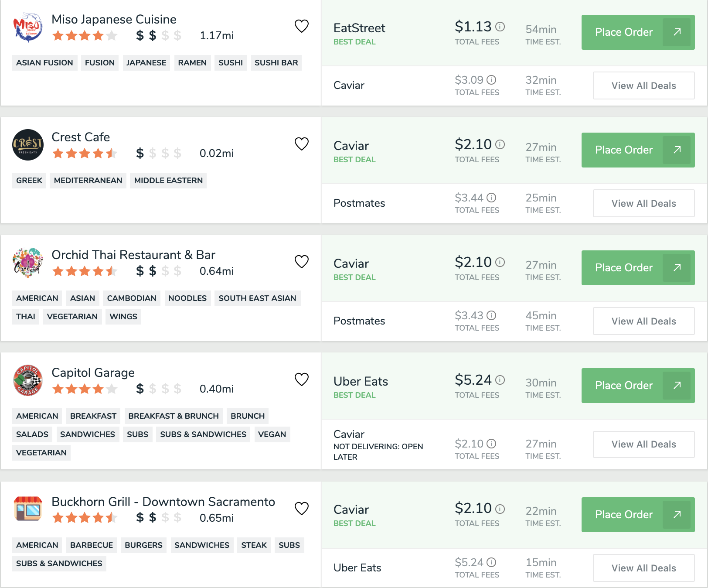
Task: Show fee details for $5.24 Uber Eats Capitol Garage
Action: (x=500, y=380)
